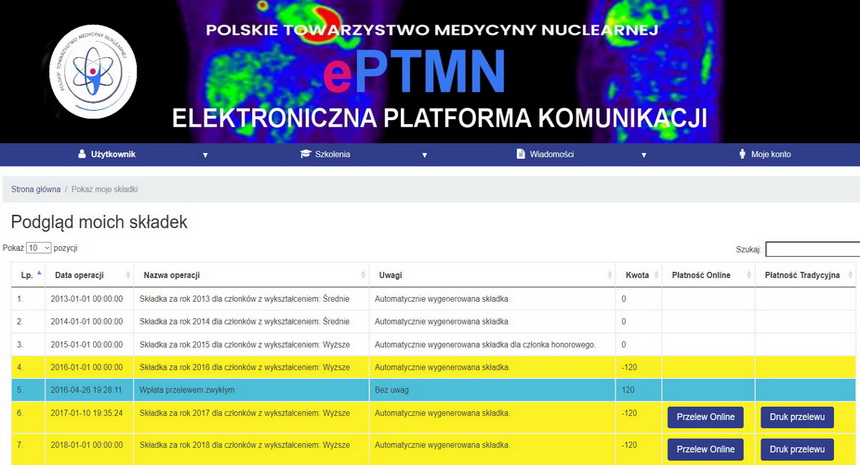Click the document icon beside Wiadomości

point(520,154)
